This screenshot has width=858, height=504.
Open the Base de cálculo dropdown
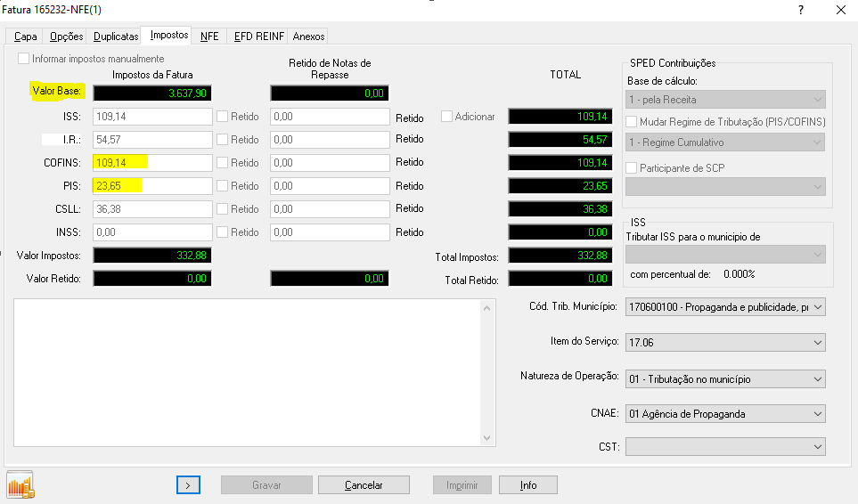click(725, 100)
